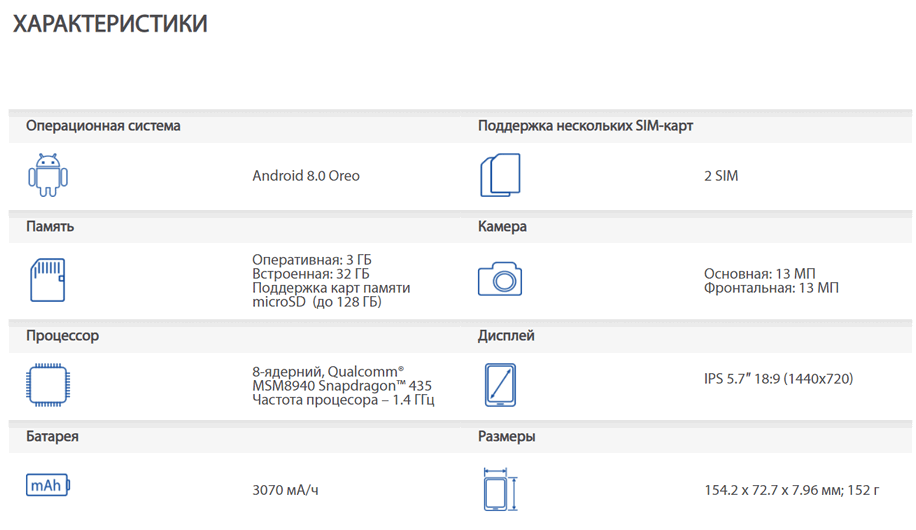This screenshot has height=530, width=916.
Task: Click the Размеры section header
Action: 506,436
